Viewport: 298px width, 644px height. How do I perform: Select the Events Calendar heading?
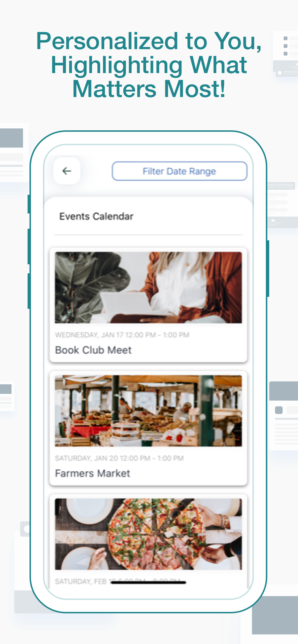[96, 216]
